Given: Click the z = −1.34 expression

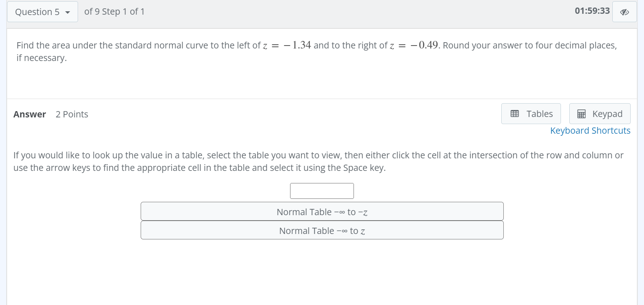Looking at the screenshot, I should pyautogui.click(x=287, y=46).
